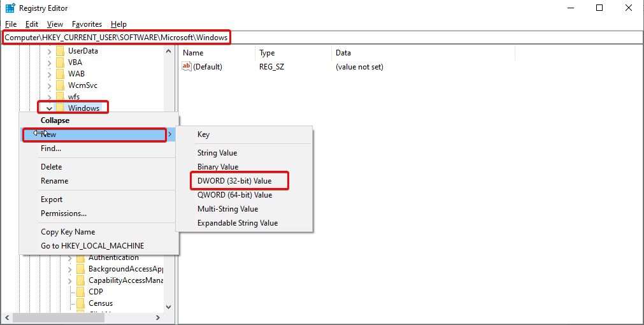Create a new Expandable String Value
Screen dimensions: 644x325
[x=245, y=222]
